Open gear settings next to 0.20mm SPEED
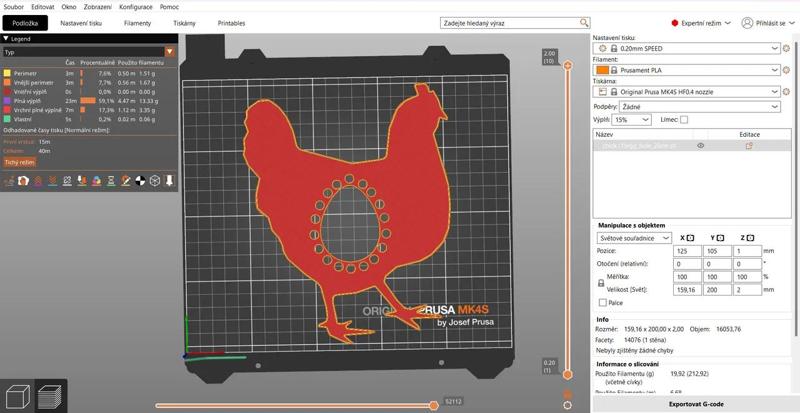Viewport: 800px width, 413px height. tap(788, 48)
